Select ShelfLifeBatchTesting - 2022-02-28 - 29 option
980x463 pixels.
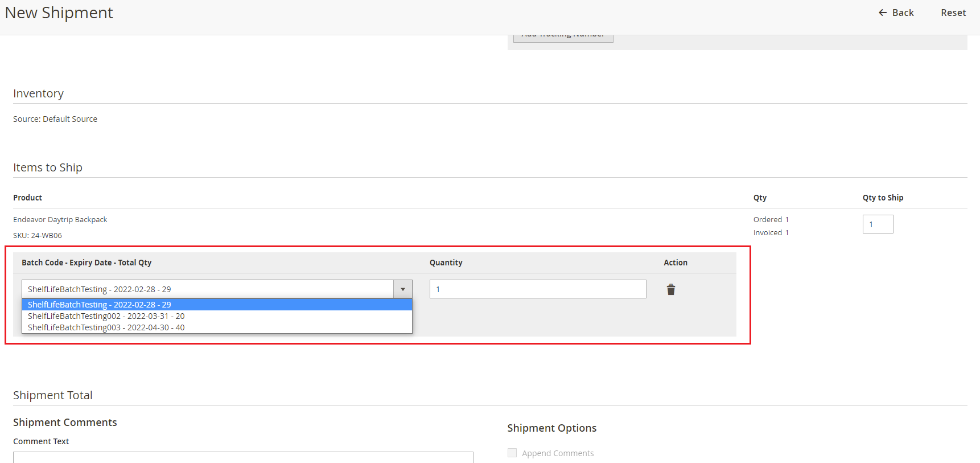(100, 305)
